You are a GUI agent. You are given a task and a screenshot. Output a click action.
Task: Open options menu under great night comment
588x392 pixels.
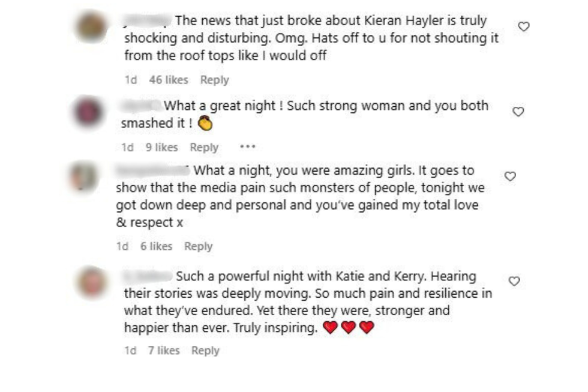click(247, 146)
